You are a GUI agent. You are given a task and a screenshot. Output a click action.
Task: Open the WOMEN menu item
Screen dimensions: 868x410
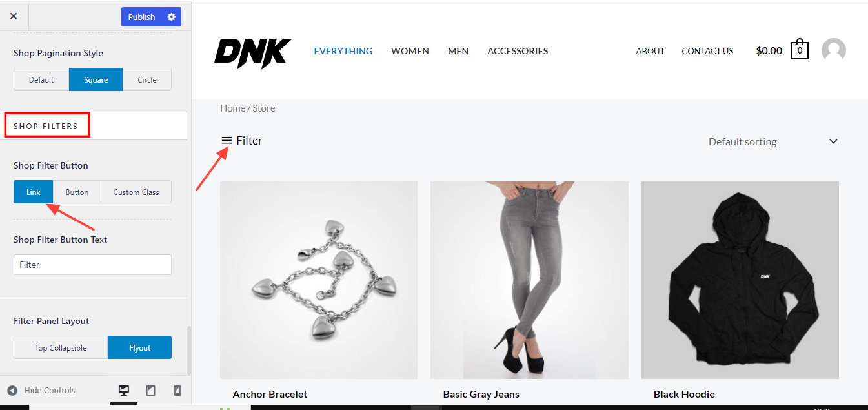point(410,51)
